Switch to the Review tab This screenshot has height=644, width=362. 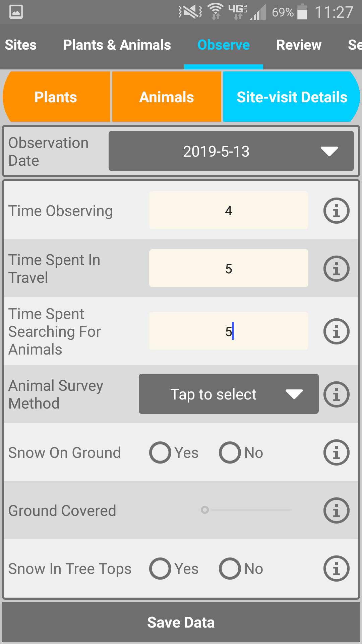pyautogui.click(x=299, y=45)
